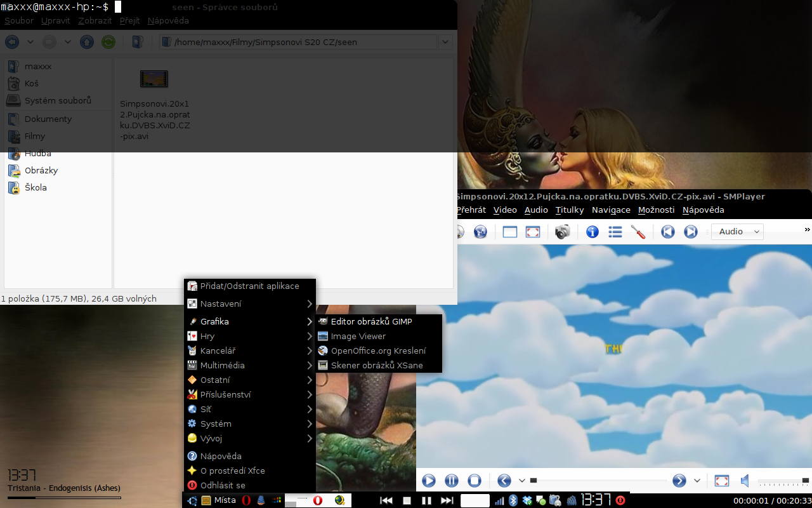Viewport: 812px width, 508px height.
Task: Toggle fullscreen in SMPlayer bottom control bar
Action: click(x=722, y=481)
